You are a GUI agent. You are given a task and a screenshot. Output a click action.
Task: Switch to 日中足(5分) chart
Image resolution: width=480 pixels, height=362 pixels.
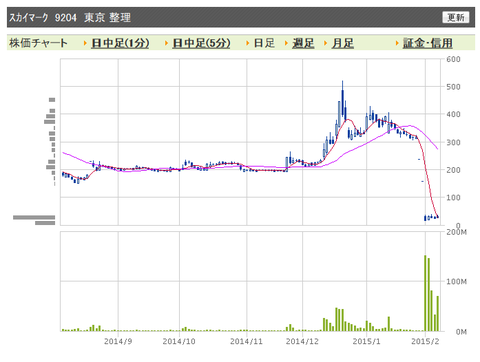click(201, 43)
